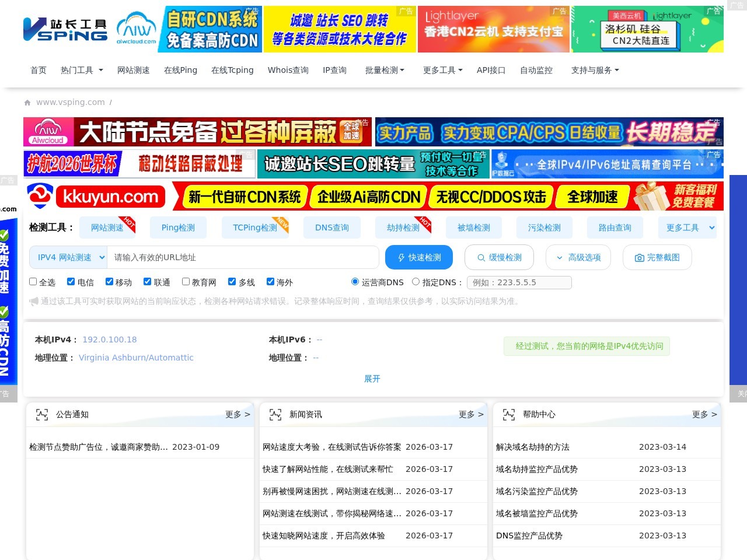747x560 pixels.
Task: Uncheck the 电信 checkbox
Action: click(71, 282)
